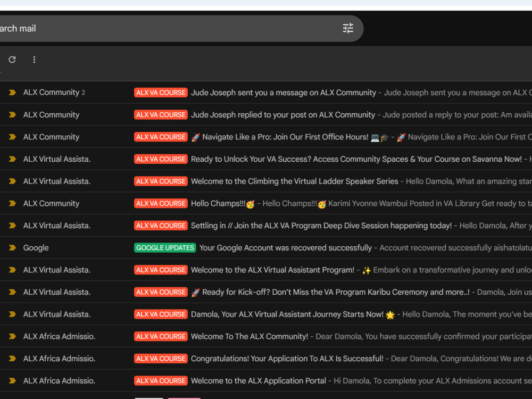Click sender name 'Google'
The height and width of the screenshot is (399, 532).
coord(36,248)
